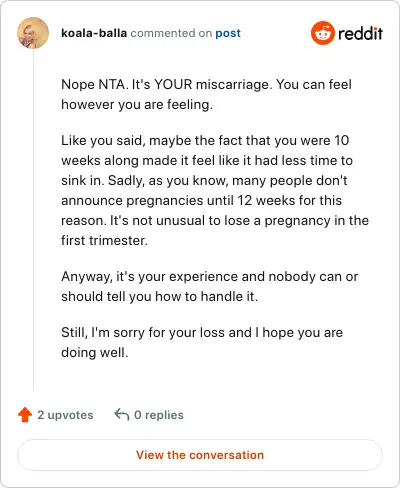The width and height of the screenshot is (400, 488).
Task: Open koala-balla's profile avatar
Action: 33,33
